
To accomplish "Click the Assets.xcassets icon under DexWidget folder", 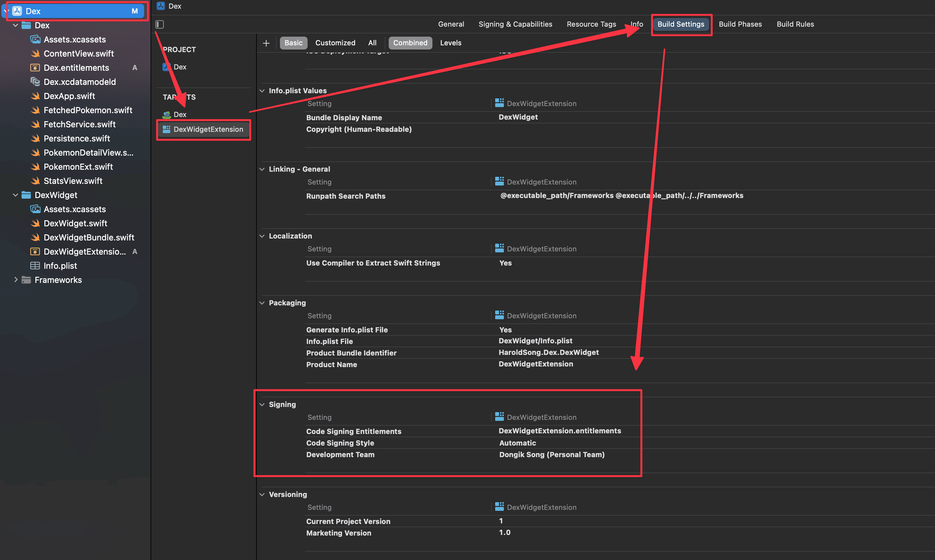I will [35, 209].
